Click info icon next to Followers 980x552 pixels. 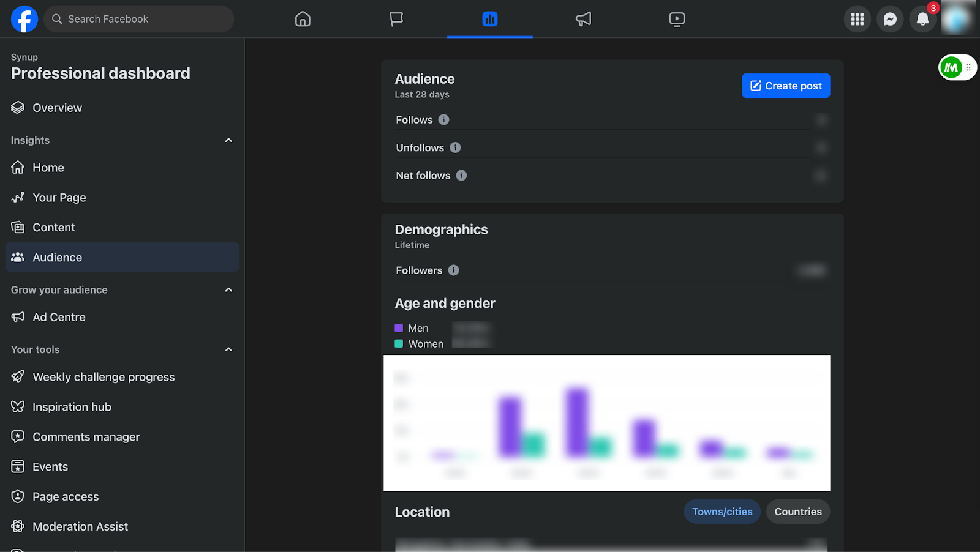pyautogui.click(x=453, y=270)
